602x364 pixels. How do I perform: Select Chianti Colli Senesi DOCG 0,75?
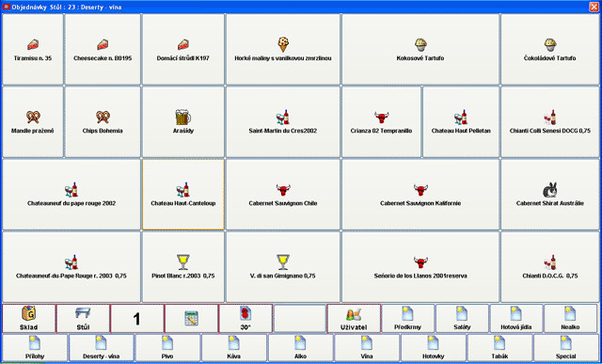pos(550,122)
